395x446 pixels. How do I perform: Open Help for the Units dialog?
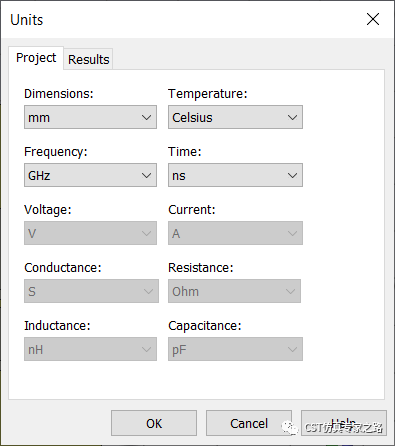point(344,423)
